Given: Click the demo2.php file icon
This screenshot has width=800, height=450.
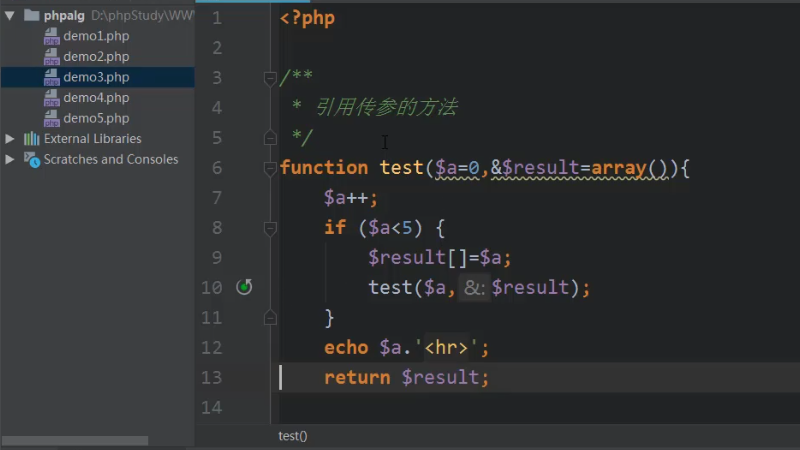Looking at the screenshot, I should (51, 57).
